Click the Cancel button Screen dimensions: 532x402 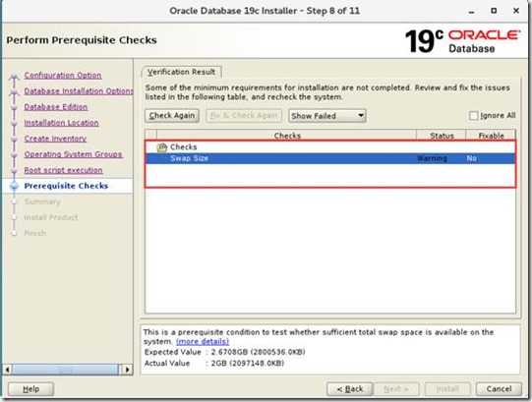[x=499, y=389]
